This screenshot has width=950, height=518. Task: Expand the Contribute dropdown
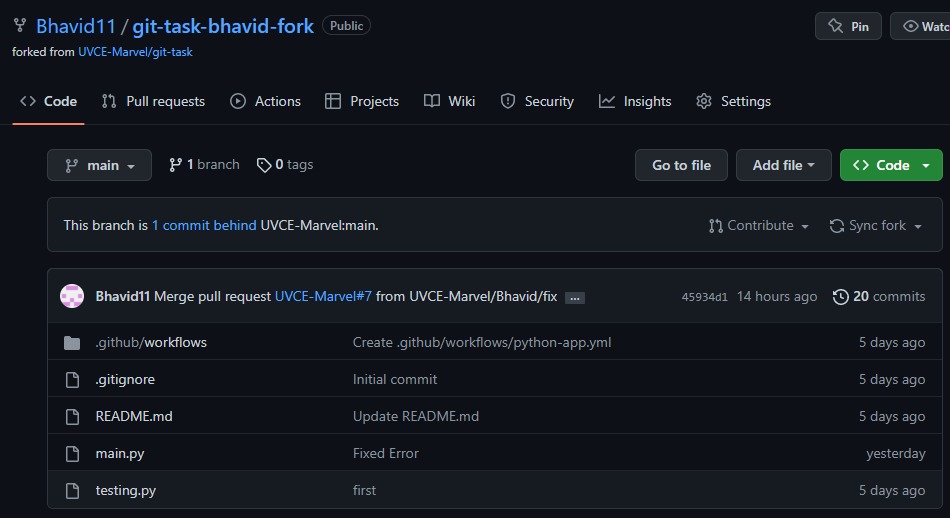(x=759, y=225)
